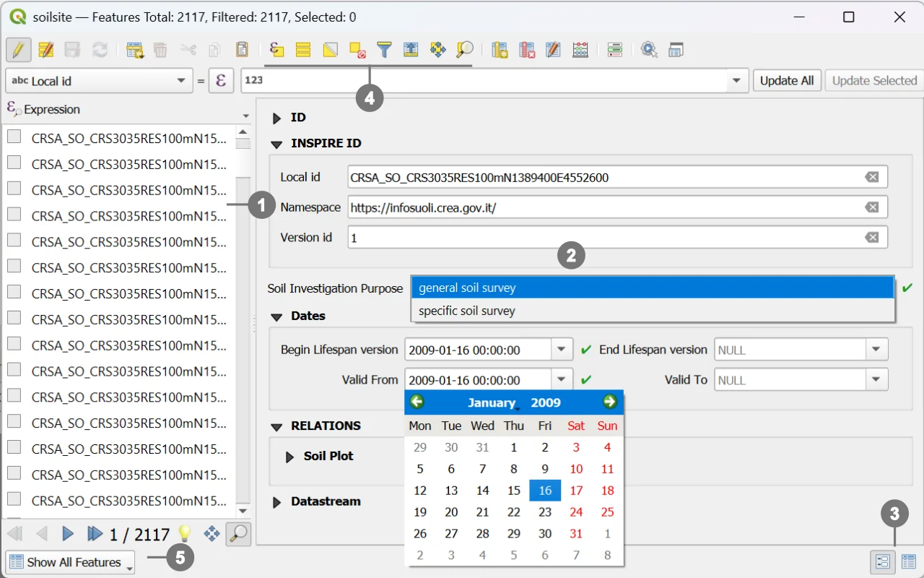This screenshot has width=924, height=578.
Task: Click the filter features funnel icon
Action: (x=384, y=50)
